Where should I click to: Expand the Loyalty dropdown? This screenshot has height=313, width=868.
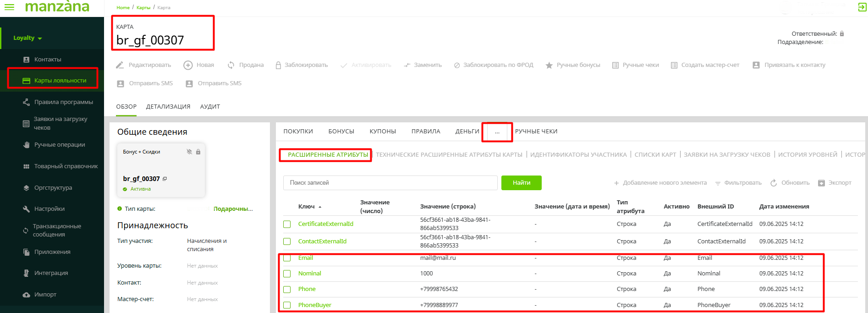[27, 38]
